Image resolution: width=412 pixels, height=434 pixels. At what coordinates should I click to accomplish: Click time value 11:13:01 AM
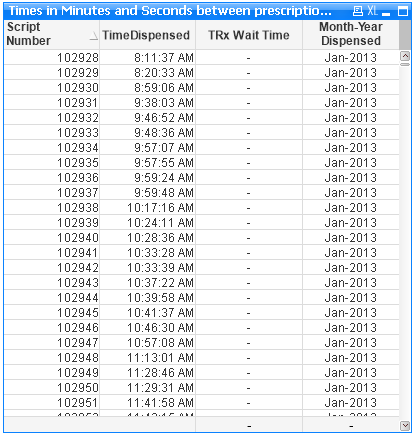(161, 358)
